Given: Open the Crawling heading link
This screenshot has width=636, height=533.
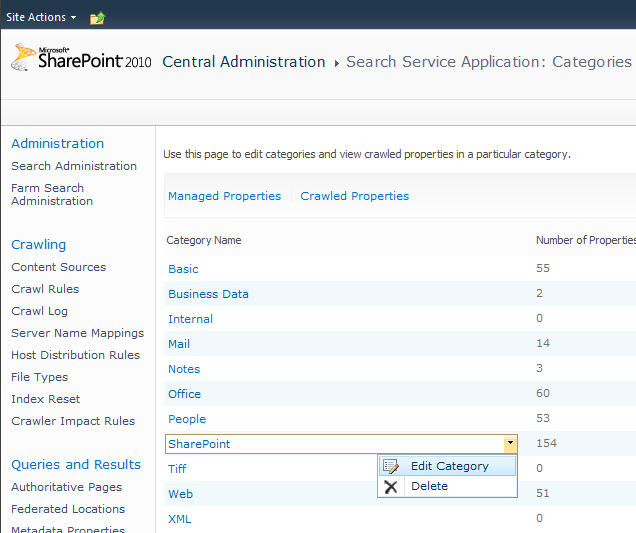Looking at the screenshot, I should tap(39, 245).
